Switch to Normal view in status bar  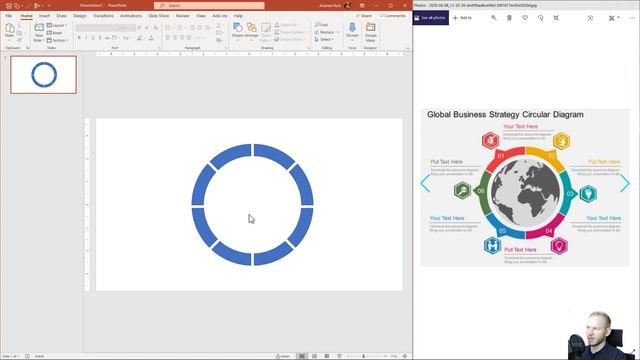point(302,356)
